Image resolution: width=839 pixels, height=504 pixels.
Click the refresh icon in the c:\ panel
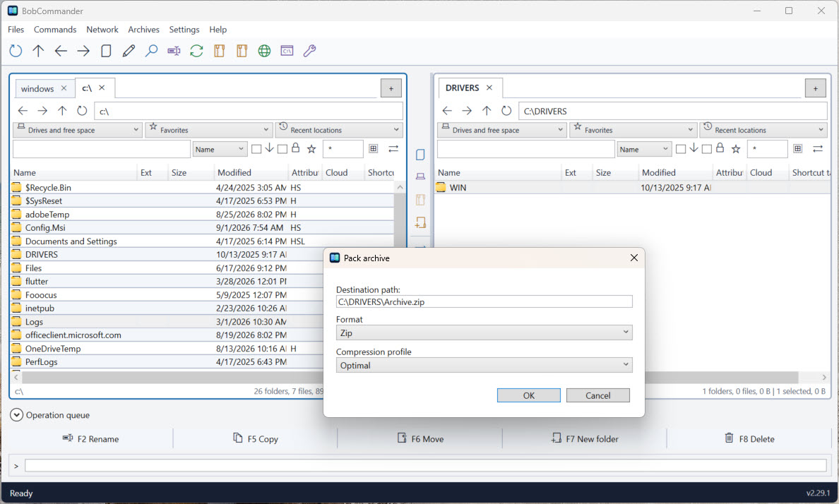pos(82,111)
